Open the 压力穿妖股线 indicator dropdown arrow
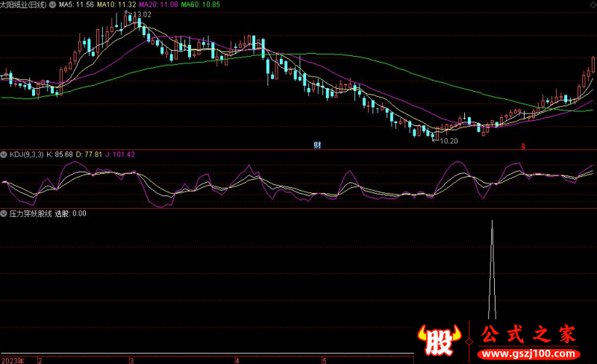The width and height of the screenshot is (597, 364). (4, 213)
